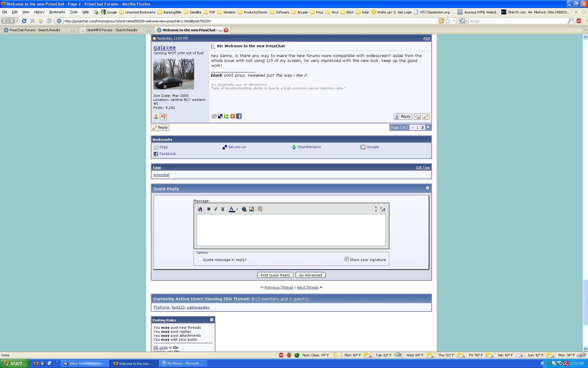Screen dimensions: 588x368
Task: Click the Next Thread link
Action: coord(307,287)
